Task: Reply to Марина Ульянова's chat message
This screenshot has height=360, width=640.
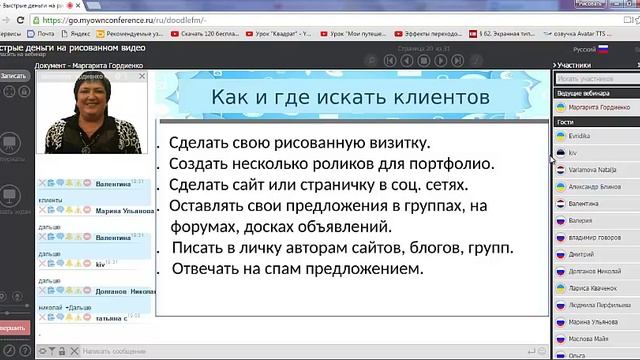Action: pos(60,209)
